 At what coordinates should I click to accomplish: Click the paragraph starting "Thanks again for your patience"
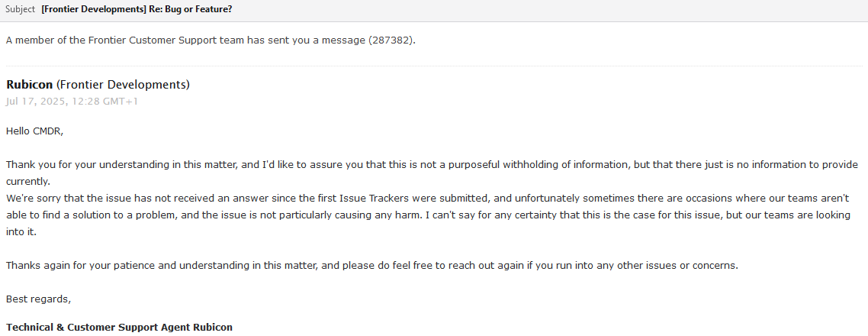point(372,266)
